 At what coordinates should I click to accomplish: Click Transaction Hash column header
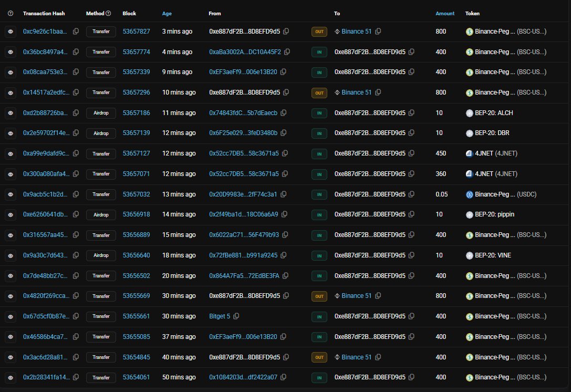pos(44,13)
